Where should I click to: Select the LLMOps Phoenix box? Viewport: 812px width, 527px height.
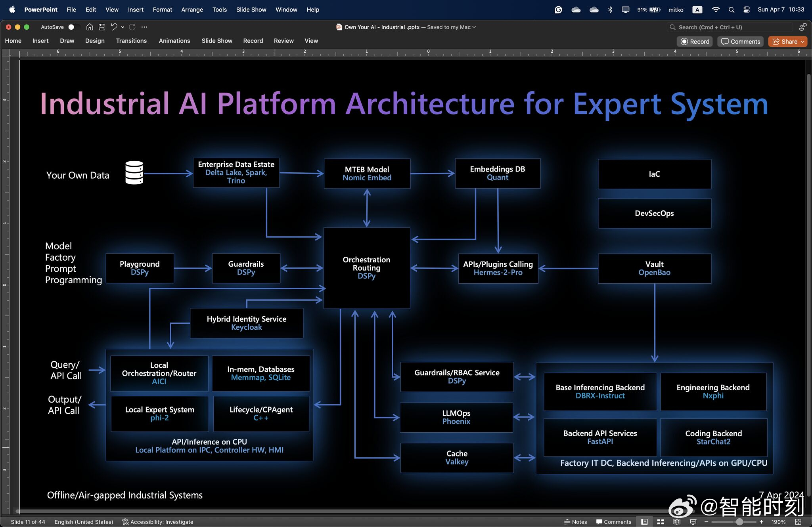(456, 417)
